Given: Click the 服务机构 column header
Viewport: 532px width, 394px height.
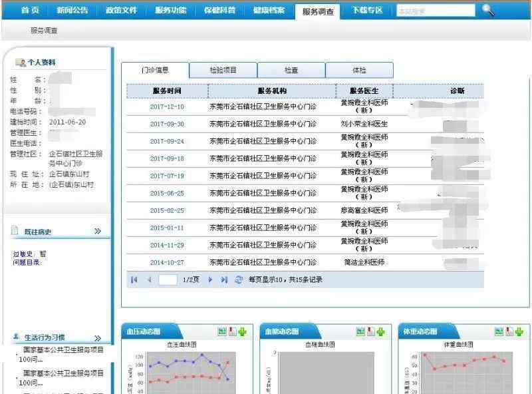Looking at the screenshot, I should tap(272, 91).
